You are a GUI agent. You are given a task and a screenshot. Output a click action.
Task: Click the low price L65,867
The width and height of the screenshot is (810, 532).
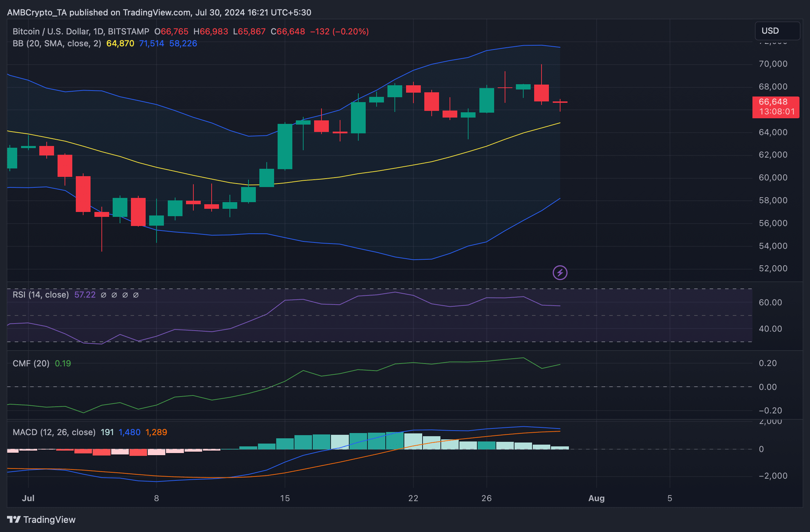[x=249, y=32]
